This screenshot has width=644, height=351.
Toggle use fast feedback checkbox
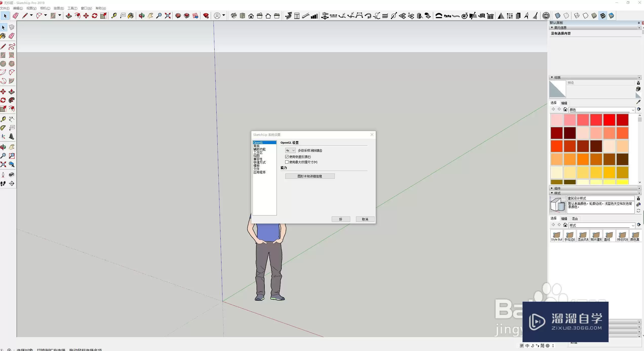pyautogui.click(x=287, y=157)
